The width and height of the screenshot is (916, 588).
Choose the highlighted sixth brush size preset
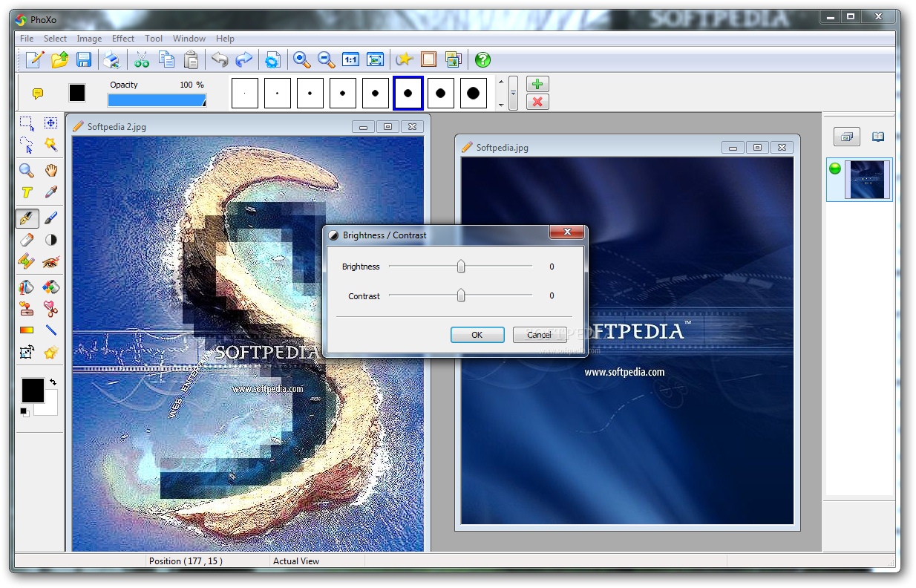point(408,93)
